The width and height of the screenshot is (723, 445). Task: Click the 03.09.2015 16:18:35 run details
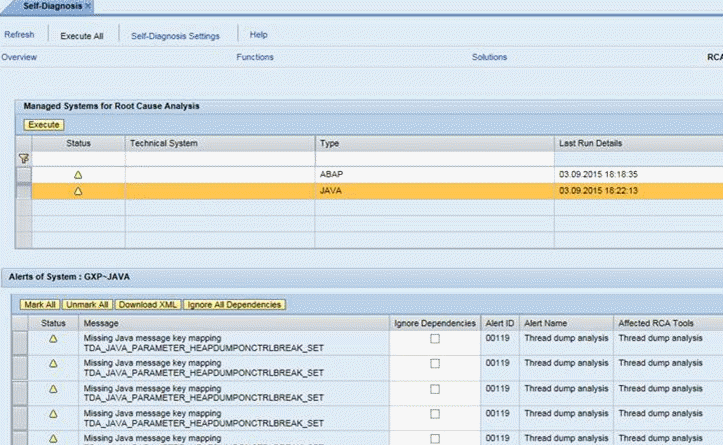(x=598, y=175)
